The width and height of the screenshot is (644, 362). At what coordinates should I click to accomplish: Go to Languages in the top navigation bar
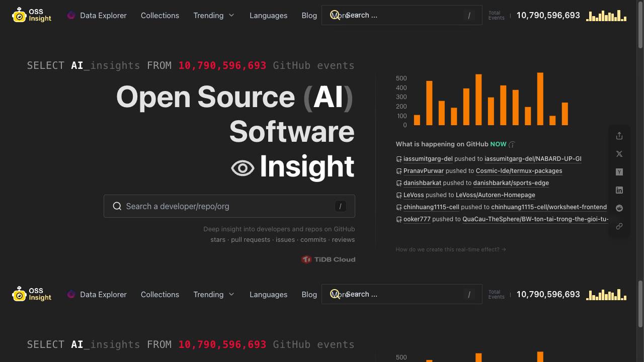point(268,15)
